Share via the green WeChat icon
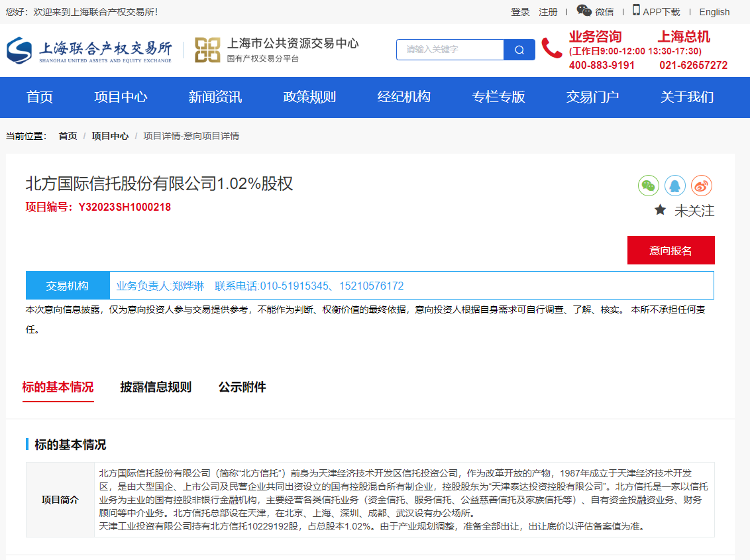The width and height of the screenshot is (750, 560). pos(649,186)
